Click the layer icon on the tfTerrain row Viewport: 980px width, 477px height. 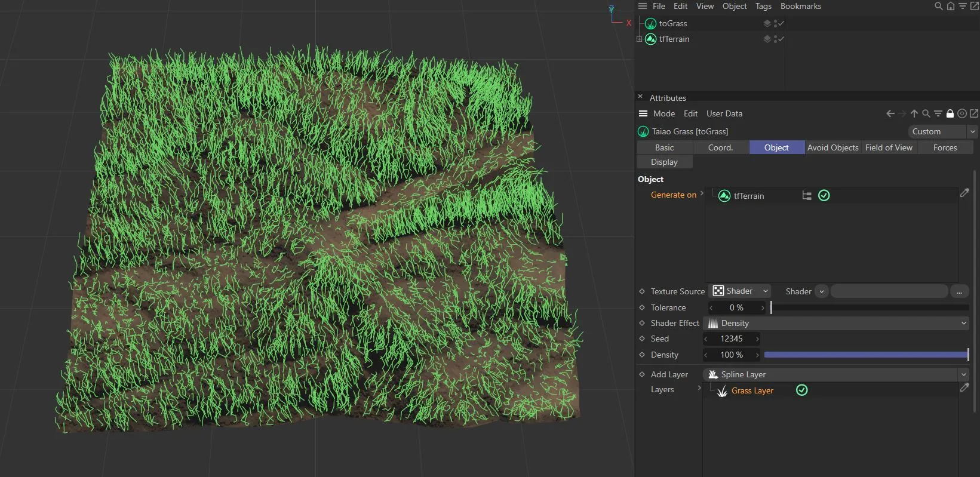(x=767, y=39)
